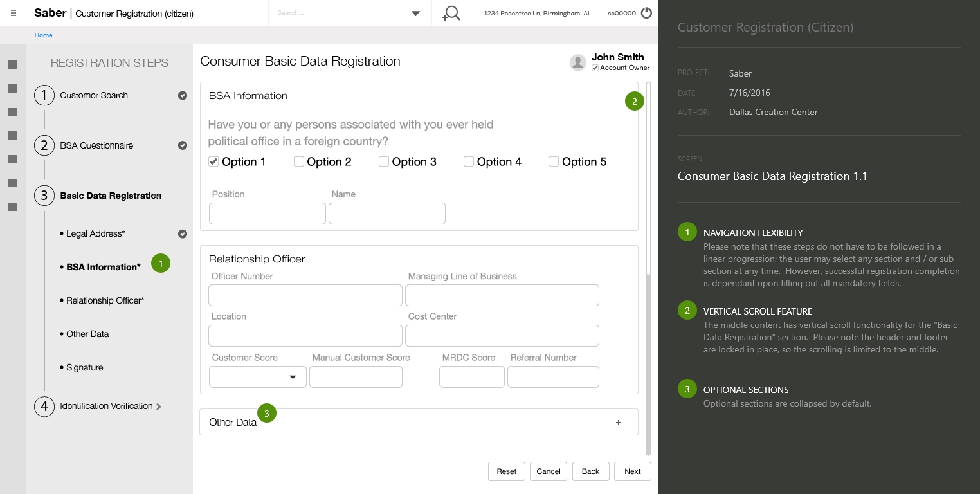This screenshot has height=494, width=980.
Task: Open the top search dropdown arrow
Action: coord(415,14)
